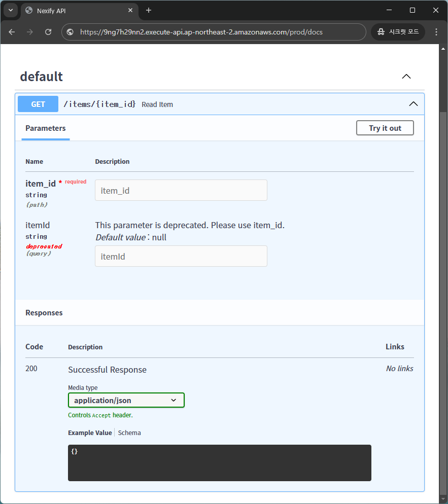Switch to the Example Value tab
The image size is (448, 504).
coord(90,433)
